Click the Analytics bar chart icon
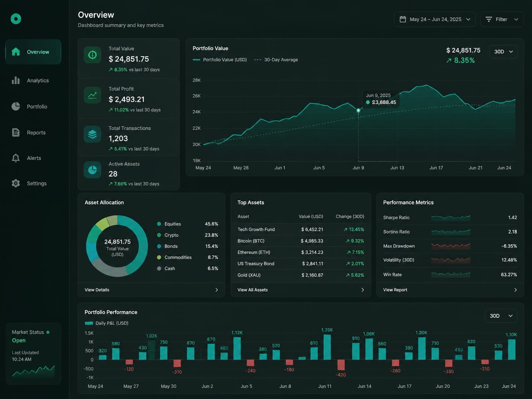Image resolution: width=532 pixels, height=399 pixels. point(16,80)
